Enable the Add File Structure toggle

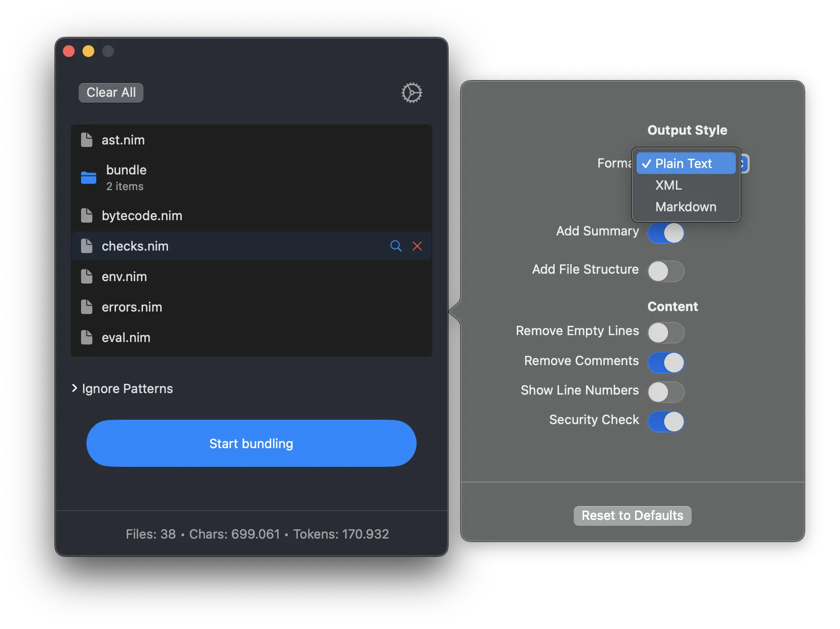coord(666,271)
